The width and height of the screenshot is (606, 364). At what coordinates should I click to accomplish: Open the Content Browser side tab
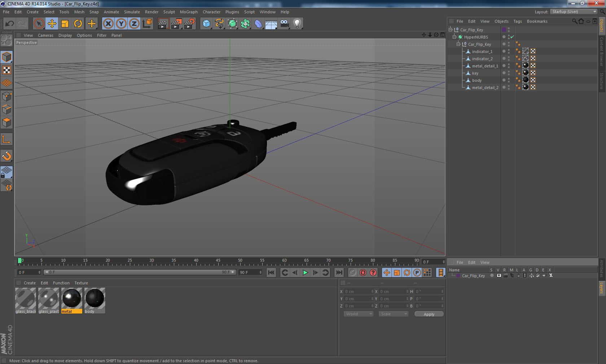(x=602, y=51)
